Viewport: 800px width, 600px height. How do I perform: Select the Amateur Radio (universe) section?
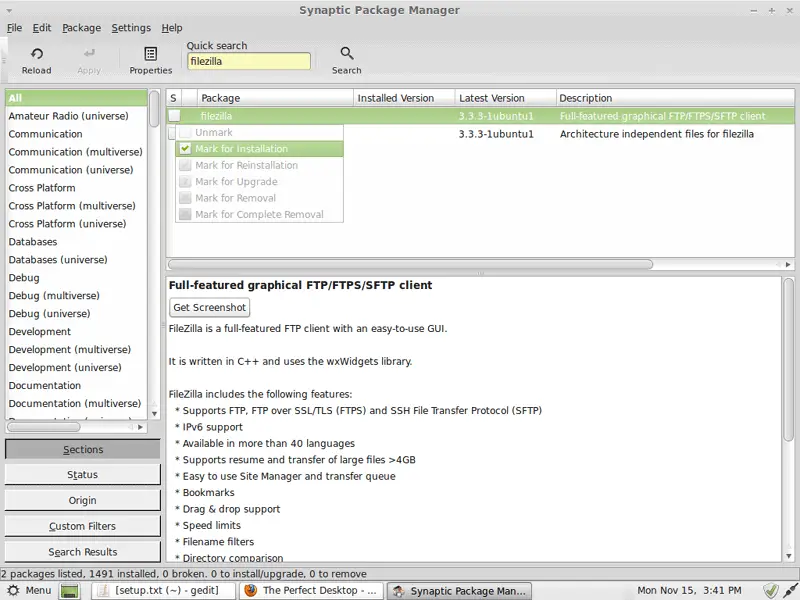coord(77,116)
